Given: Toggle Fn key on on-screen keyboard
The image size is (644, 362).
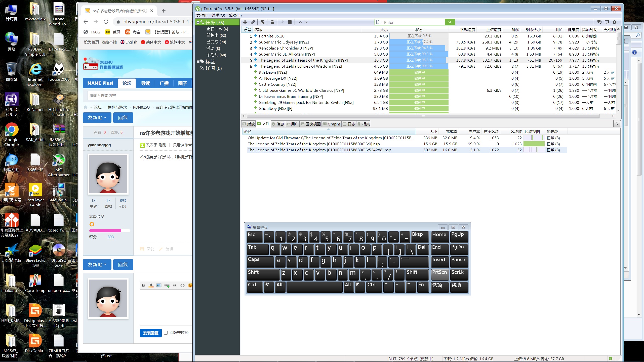Looking at the screenshot, I should tap(423, 287).
